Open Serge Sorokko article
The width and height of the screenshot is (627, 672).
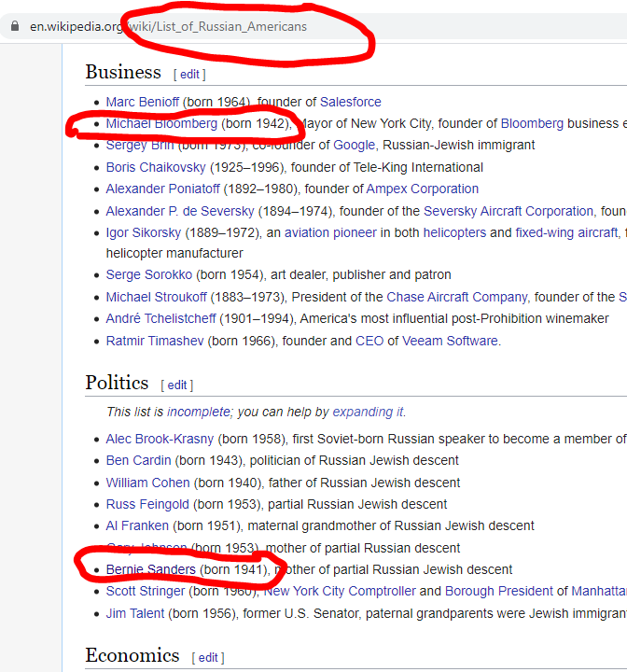(x=148, y=274)
